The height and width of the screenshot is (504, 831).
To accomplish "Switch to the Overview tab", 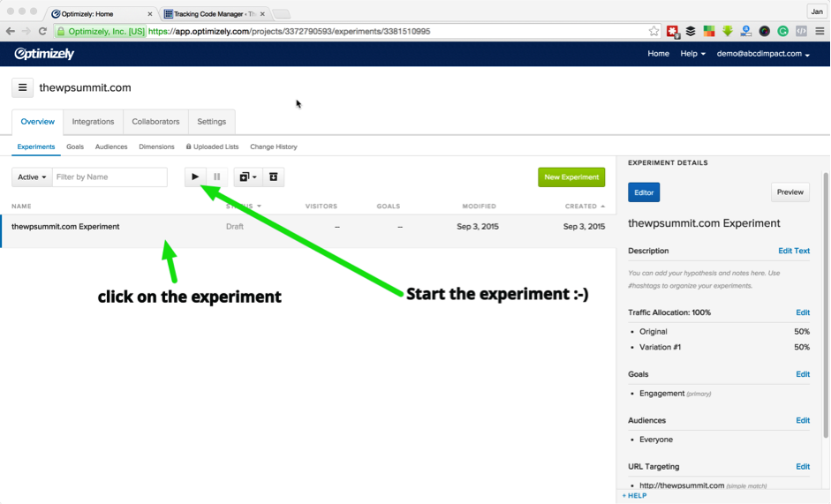I will [x=38, y=122].
